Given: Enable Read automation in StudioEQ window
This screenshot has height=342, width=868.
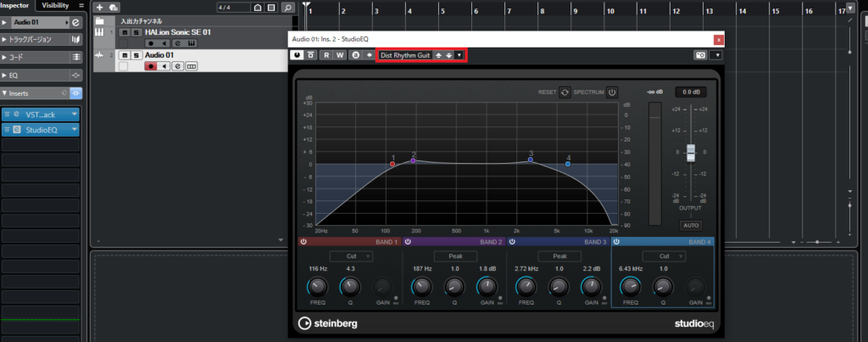Looking at the screenshot, I should [x=326, y=55].
